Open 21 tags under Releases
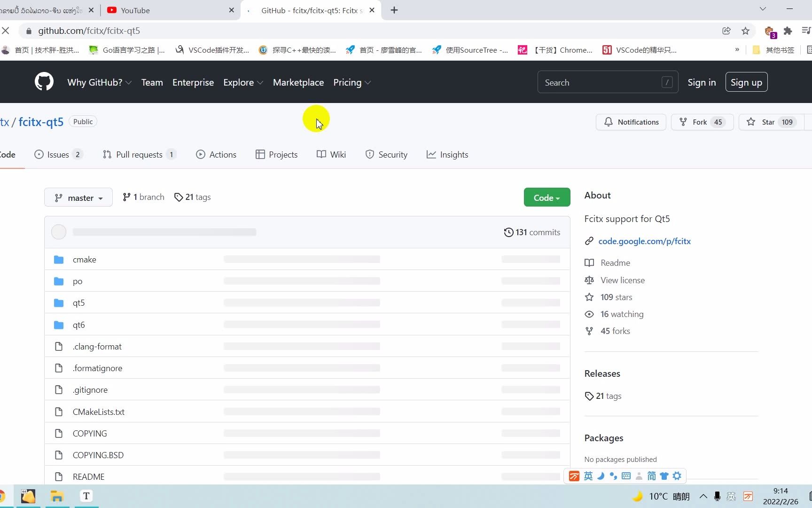The height and width of the screenshot is (508, 812). (x=603, y=396)
